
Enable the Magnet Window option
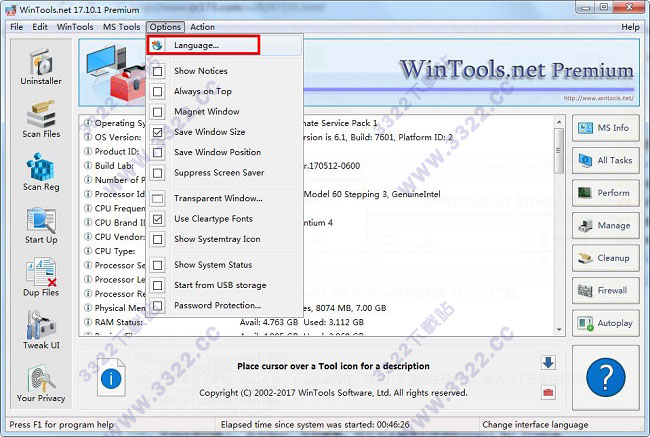point(158,112)
